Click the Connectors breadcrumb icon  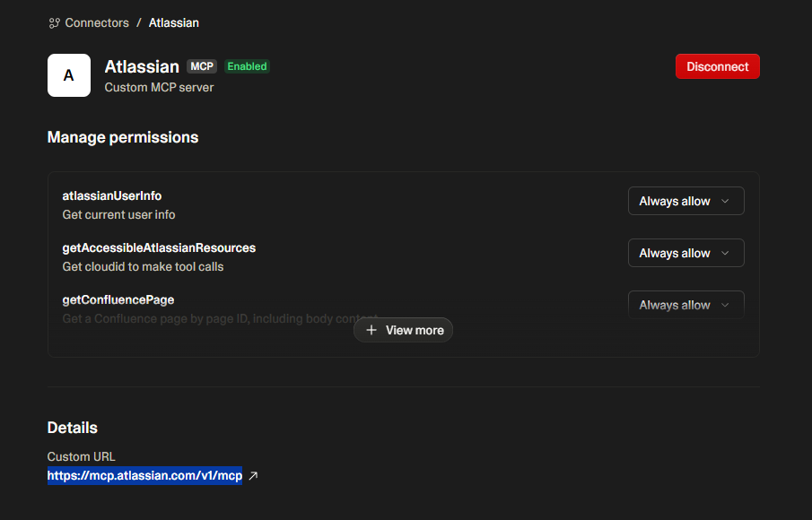tap(55, 23)
